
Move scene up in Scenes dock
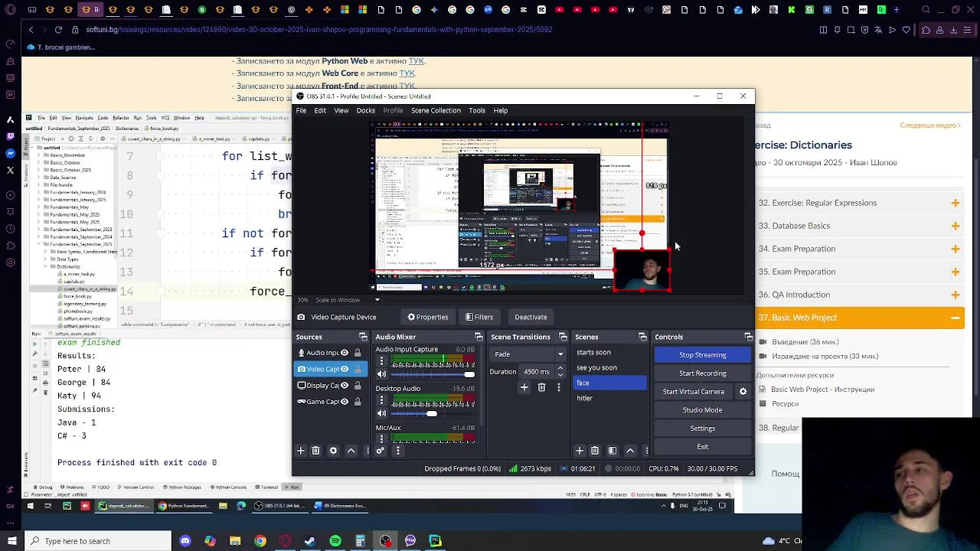click(630, 451)
